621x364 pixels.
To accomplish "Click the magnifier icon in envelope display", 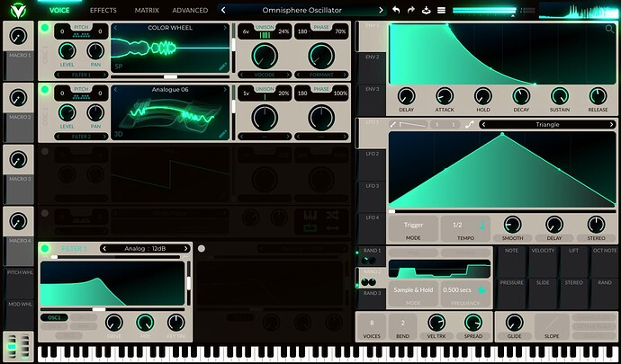I will click(x=610, y=30).
